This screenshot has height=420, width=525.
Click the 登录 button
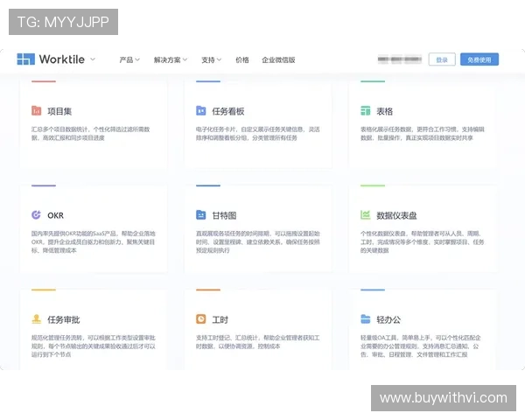(442, 59)
